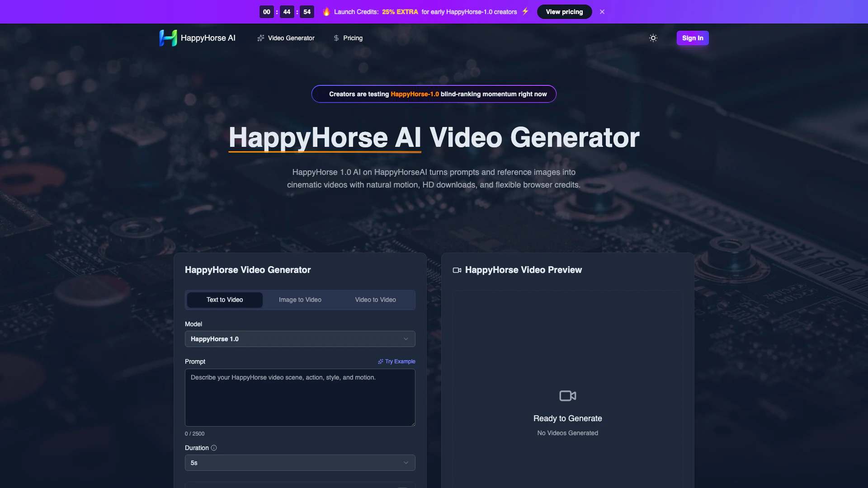Click the video camera icon above Ready to Generate
This screenshot has width=868, height=488.
pos(567,396)
